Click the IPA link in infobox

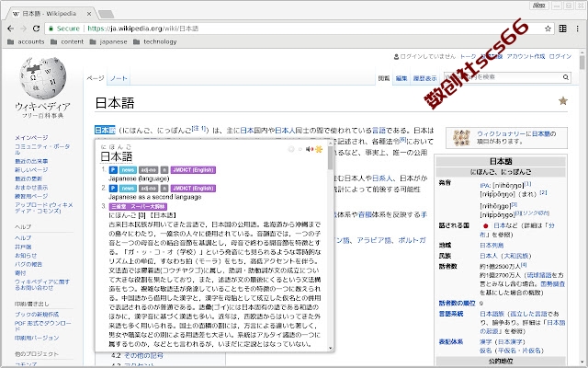click(x=485, y=185)
